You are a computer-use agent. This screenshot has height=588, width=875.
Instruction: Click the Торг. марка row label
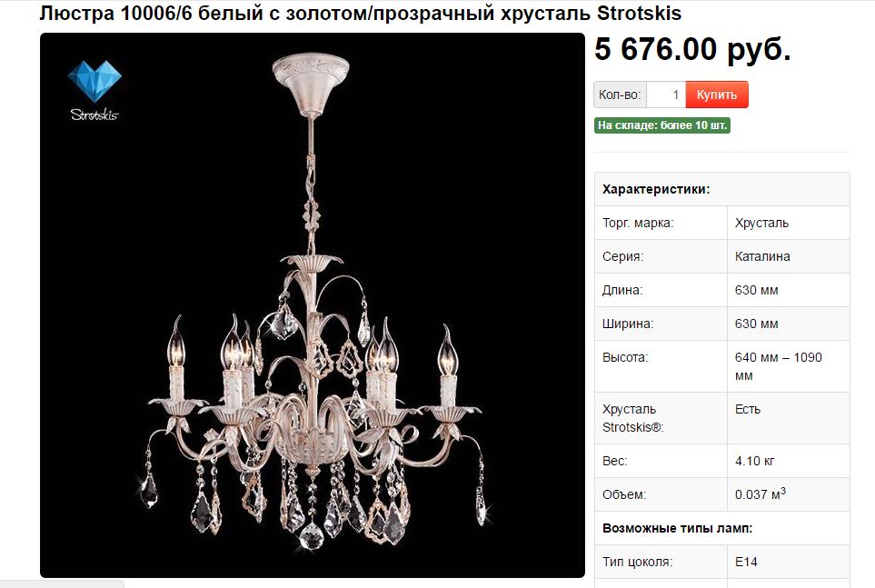[638, 223]
